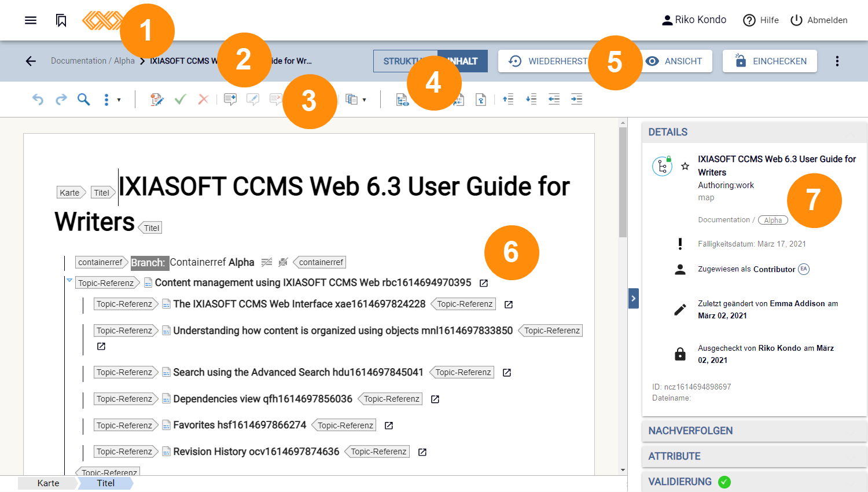Screen dimensions: 868x492
Task: Click the Documentation / Alpha breadcrumb
Action: (93, 61)
